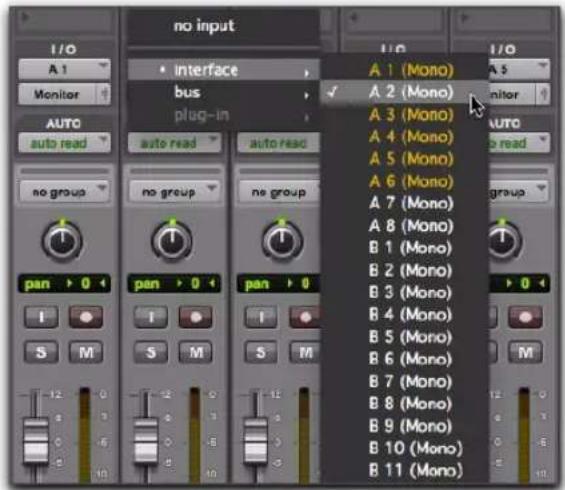Mute the second track

coord(196,352)
